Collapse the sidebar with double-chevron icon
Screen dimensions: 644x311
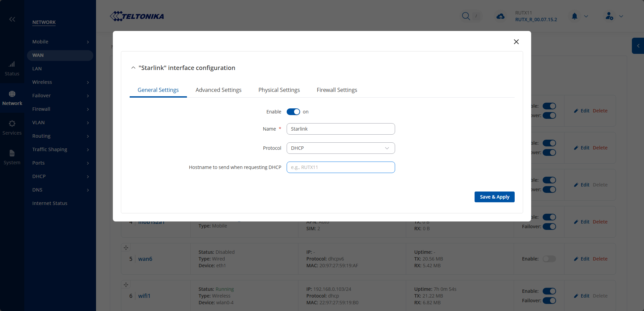tap(12, 19)
